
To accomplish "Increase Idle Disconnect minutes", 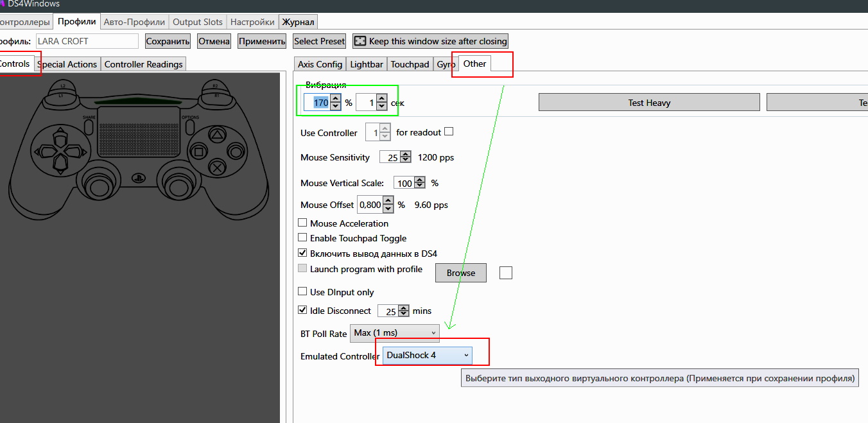I will pos(403,307).
